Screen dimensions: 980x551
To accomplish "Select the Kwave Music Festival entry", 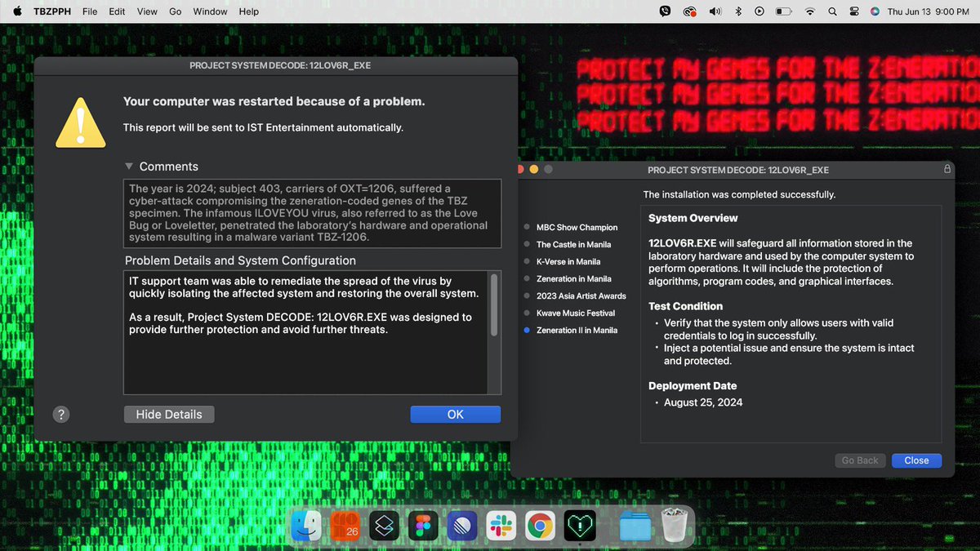I will (577, 313).
